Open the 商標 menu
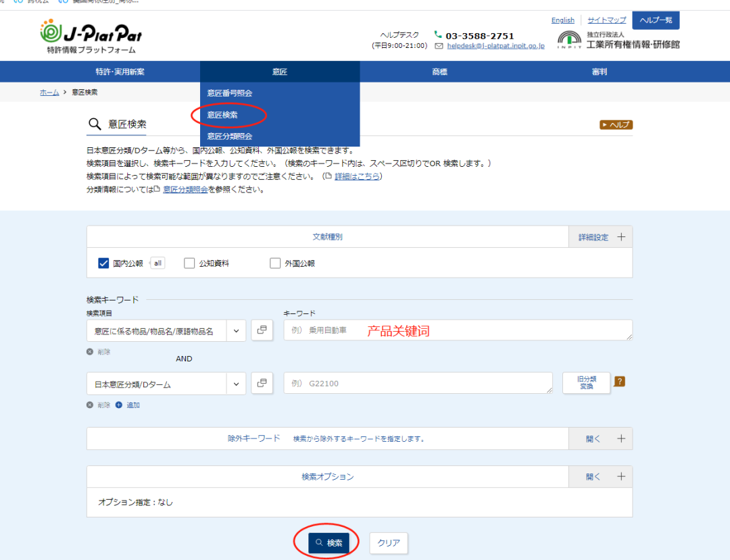This screenshot has height=560, width=730. (x=439, y=72)
